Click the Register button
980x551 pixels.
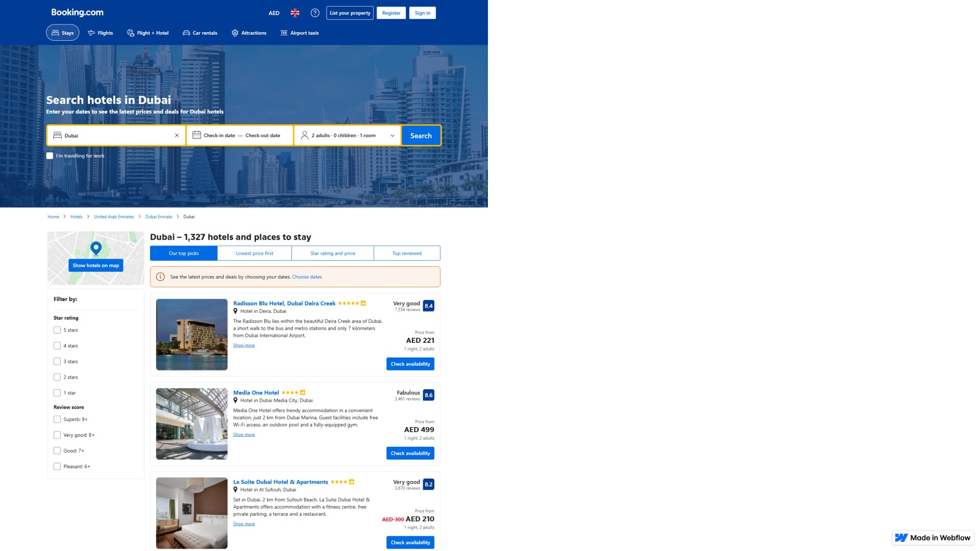tap(391, 13)
